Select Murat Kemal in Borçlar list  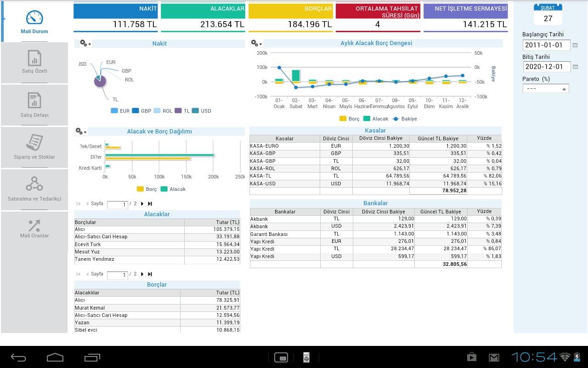coord(157,308)
